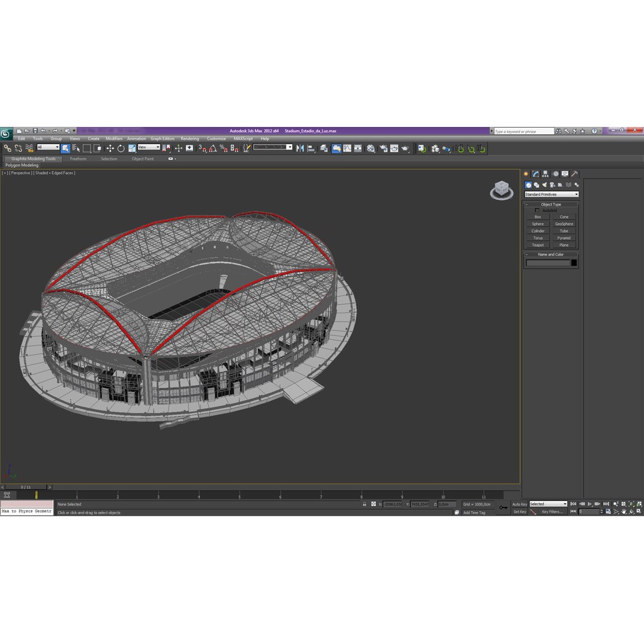The width and height of the screenshot is (644, 644).
Task: Collapse the Object Type rollout
Action: coord(551,204)
